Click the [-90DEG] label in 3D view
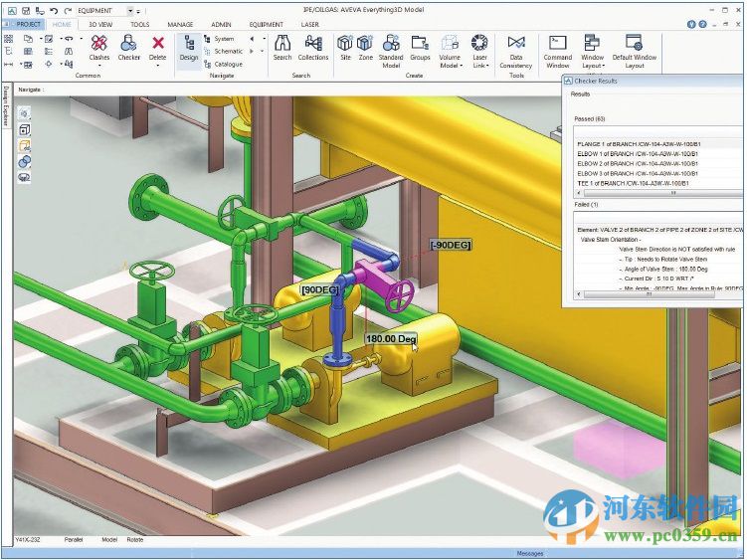The width and height of the screenshot is (747, 560). (451, 245)
